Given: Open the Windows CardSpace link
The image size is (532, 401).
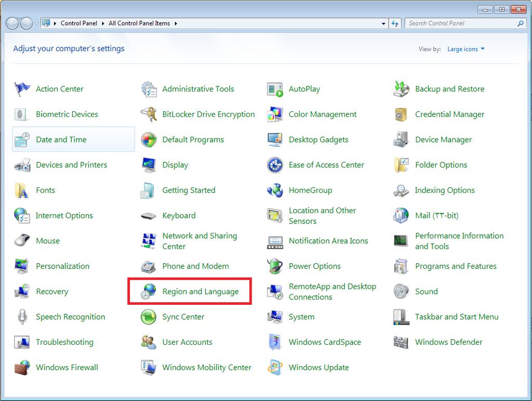Looking at the screenshot, I should (x=325, y=342).
